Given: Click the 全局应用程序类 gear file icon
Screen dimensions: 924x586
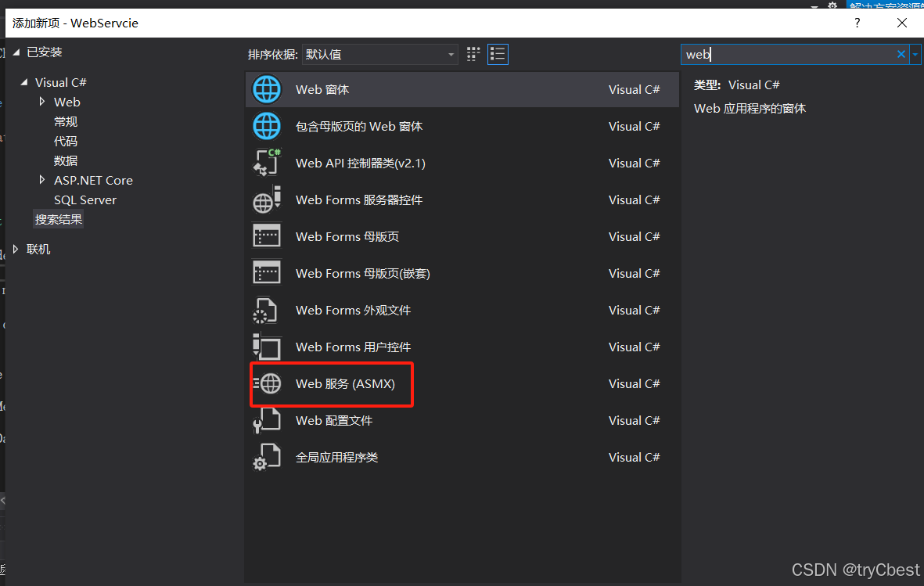Looking at the screenshot, I should point(266,457).
